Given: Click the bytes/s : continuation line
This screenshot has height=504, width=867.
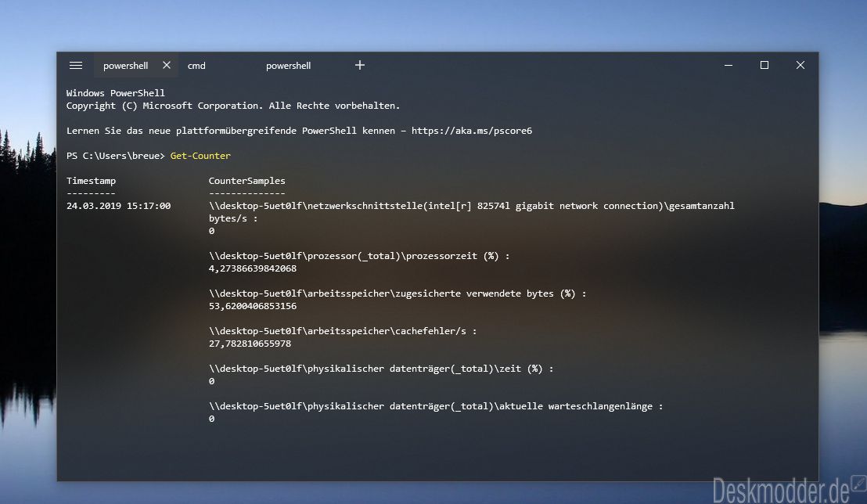Looking at the screenshot, I should point(233,218).
